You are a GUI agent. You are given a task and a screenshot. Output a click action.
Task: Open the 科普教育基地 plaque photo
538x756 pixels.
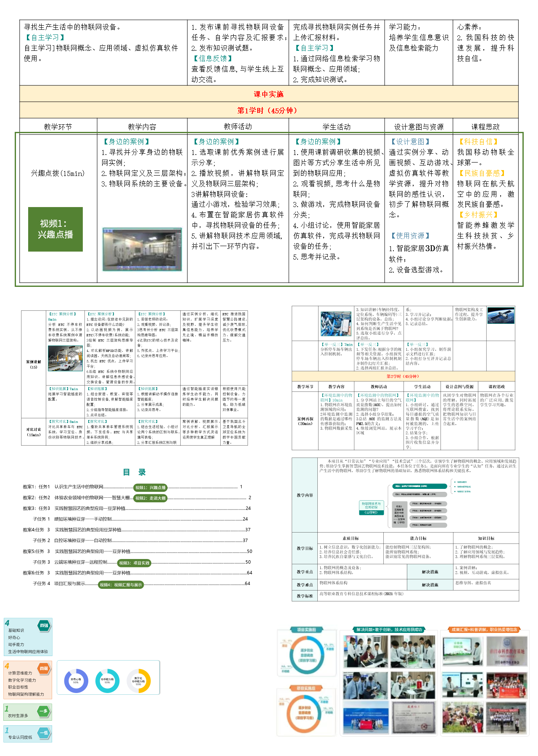(507, 651)
